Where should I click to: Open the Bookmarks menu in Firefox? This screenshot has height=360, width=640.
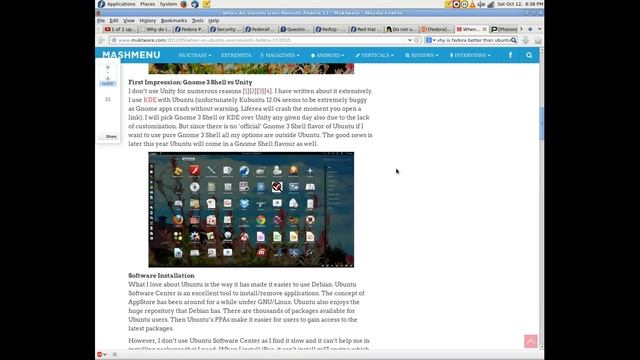(x=173, y=20)
